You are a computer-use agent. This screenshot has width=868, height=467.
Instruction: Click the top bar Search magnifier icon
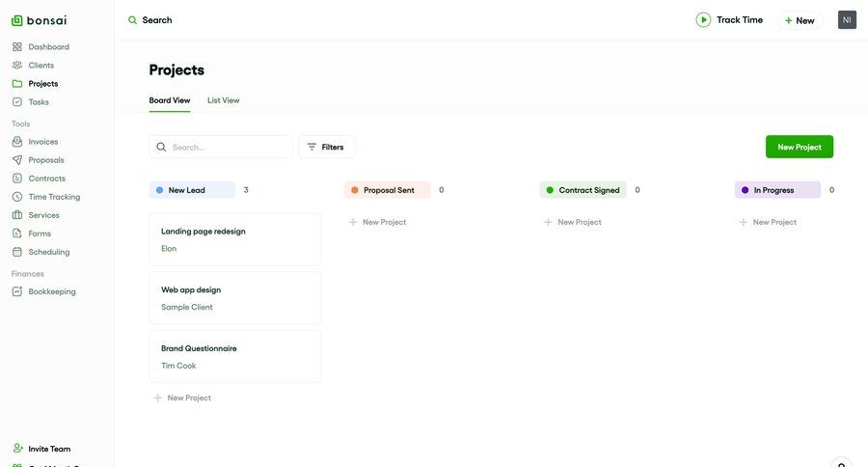(x=132, y=20)
